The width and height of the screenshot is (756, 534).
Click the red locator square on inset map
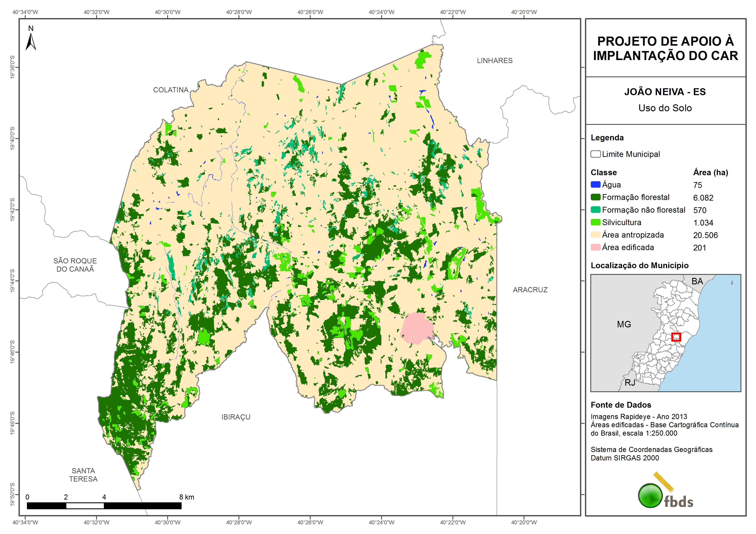676,337
